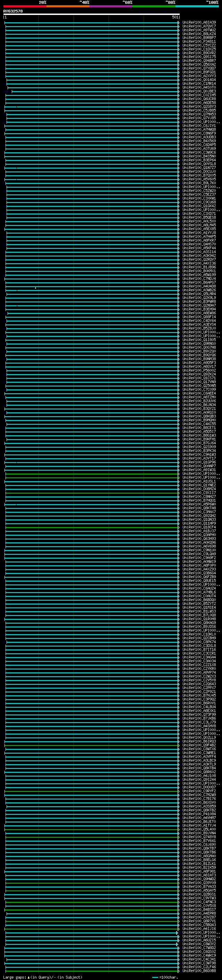Open the UniRef100_Q0JBE3 hit label
The height and width of the screenshot is (980, 222).
coord(199,91)
